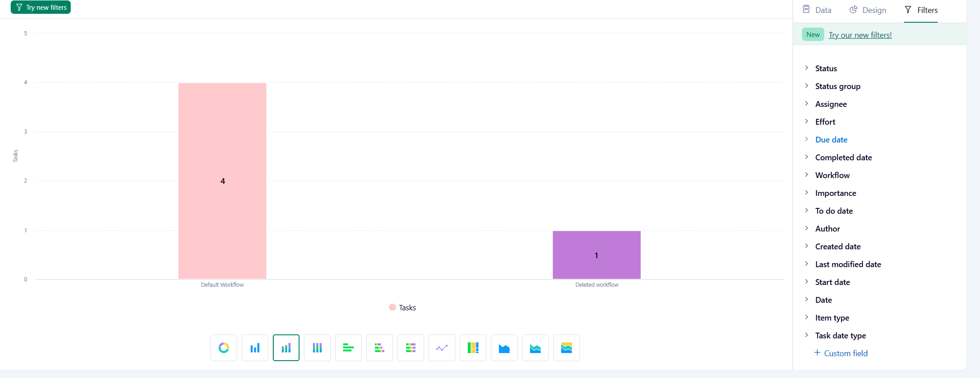This screenshot has height=378, width=980.
Task: Toggle the Tasks legend series marker
Action: (393, 307)
